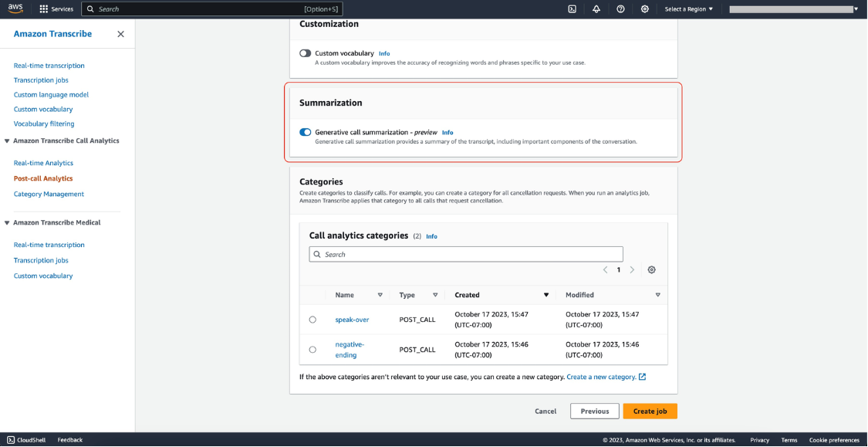Collapse the Amazon Transcribe Medical section
Image resolution: width=868 pixels, height=447 pixels.
click(7, 222)
